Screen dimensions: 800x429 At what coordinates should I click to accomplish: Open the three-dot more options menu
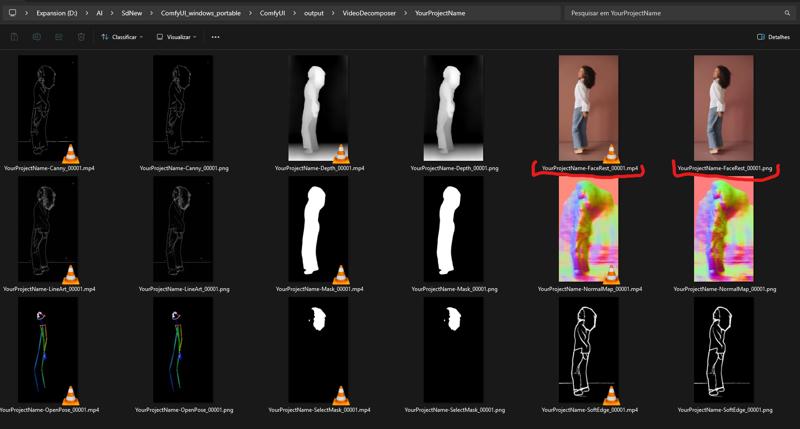click(215, 37)
